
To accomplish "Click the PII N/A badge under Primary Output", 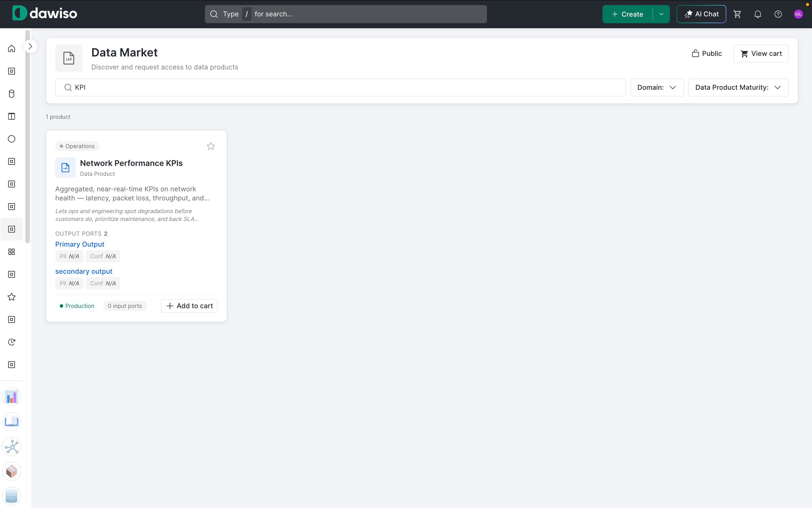I will coord(69,256).
